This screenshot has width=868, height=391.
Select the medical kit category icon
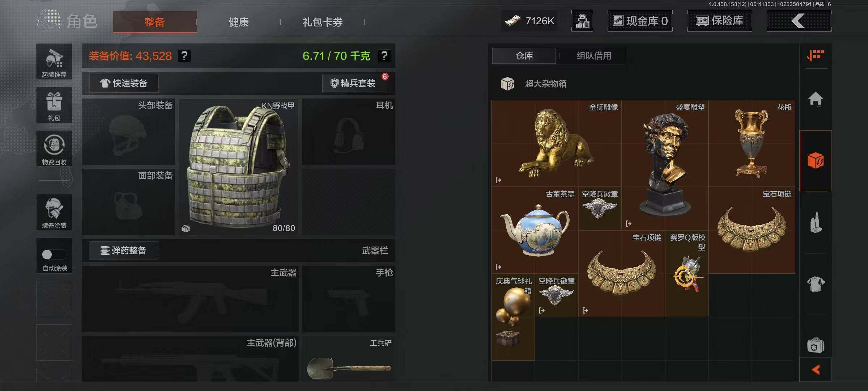[816, 345]
